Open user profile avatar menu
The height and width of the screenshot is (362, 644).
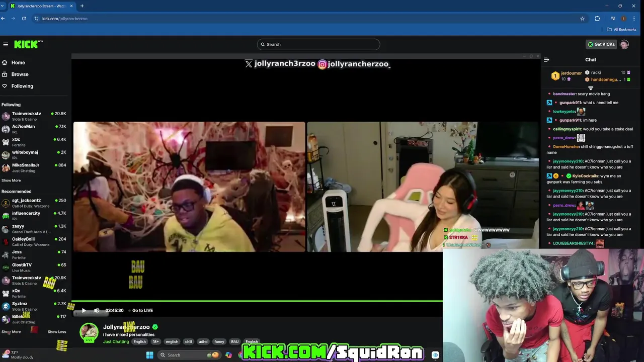[624, 44]
